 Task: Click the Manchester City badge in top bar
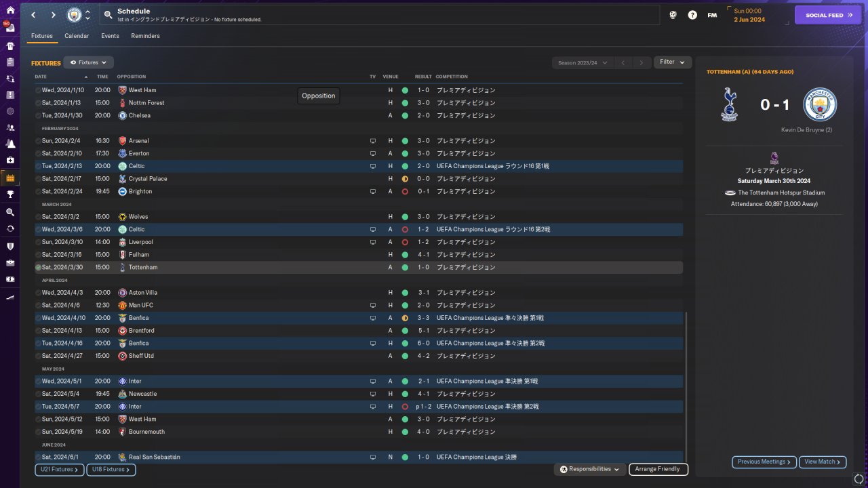74,15
